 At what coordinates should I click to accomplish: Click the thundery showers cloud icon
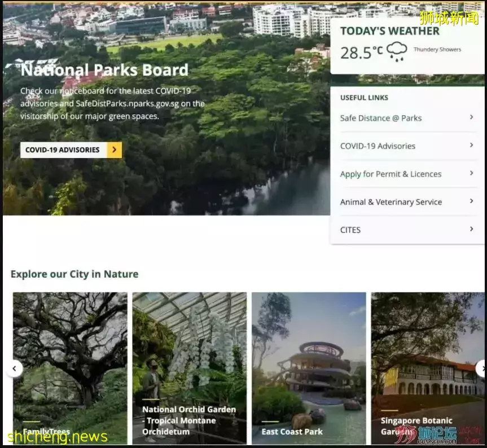pyautogui.click(x=397, y=51)
